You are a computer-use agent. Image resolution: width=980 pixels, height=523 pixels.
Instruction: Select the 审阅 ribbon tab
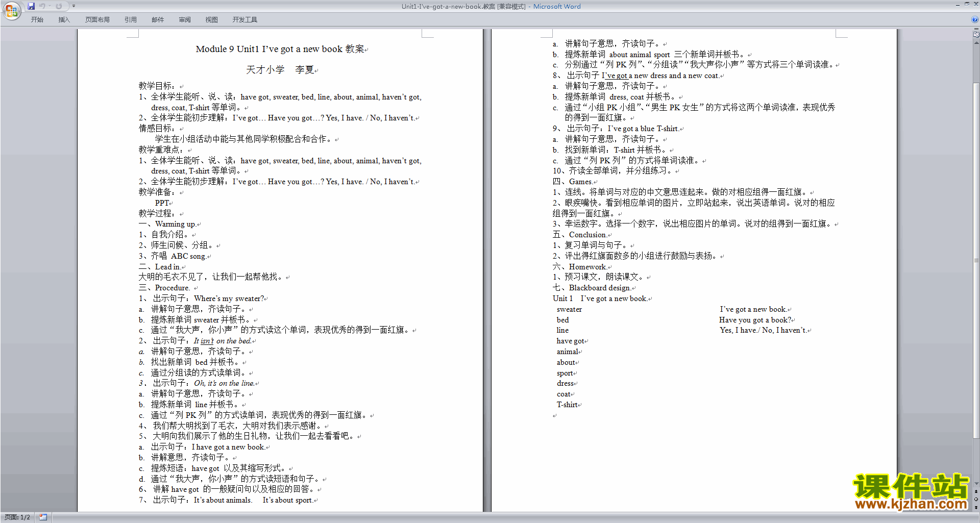click(x=185, y=19)
